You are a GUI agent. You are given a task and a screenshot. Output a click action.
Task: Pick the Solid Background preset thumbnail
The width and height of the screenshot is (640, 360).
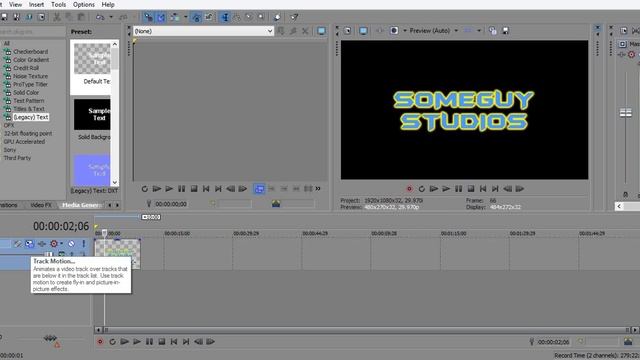[92, 115]
